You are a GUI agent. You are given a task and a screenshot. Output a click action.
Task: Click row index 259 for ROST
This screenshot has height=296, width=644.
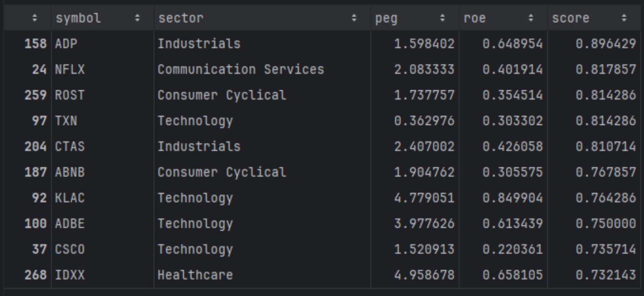tap(35, 95)
